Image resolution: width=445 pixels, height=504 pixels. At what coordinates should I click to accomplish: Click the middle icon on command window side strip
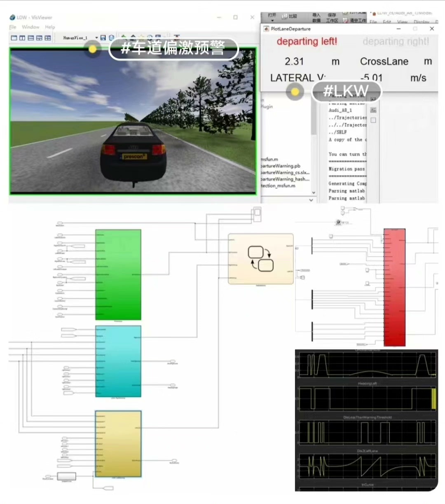[373, 110]
